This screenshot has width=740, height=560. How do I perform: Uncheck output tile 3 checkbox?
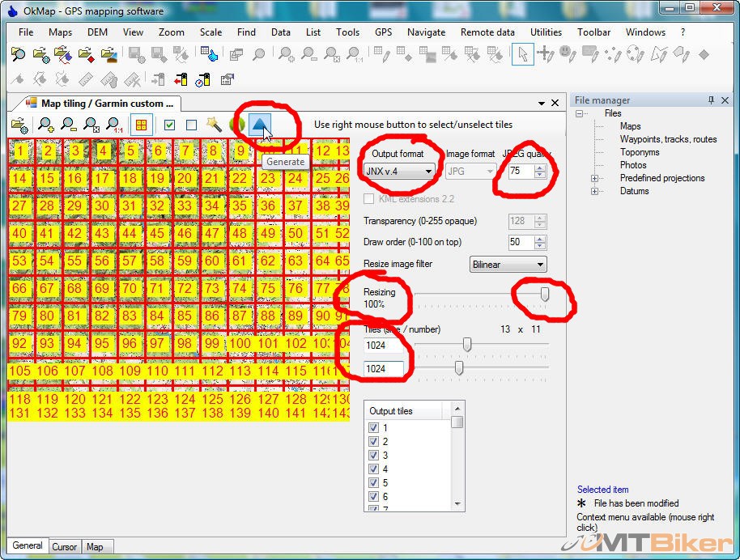pos(373,456)
